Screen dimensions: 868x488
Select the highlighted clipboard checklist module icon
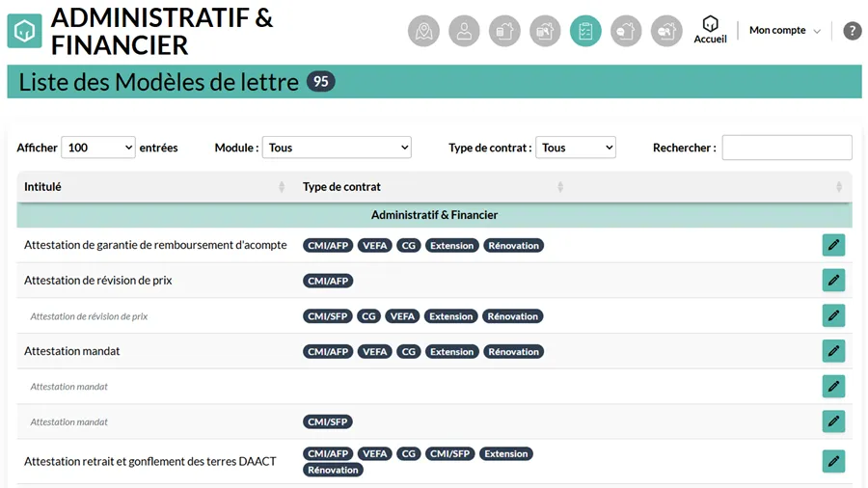[585, 31]
